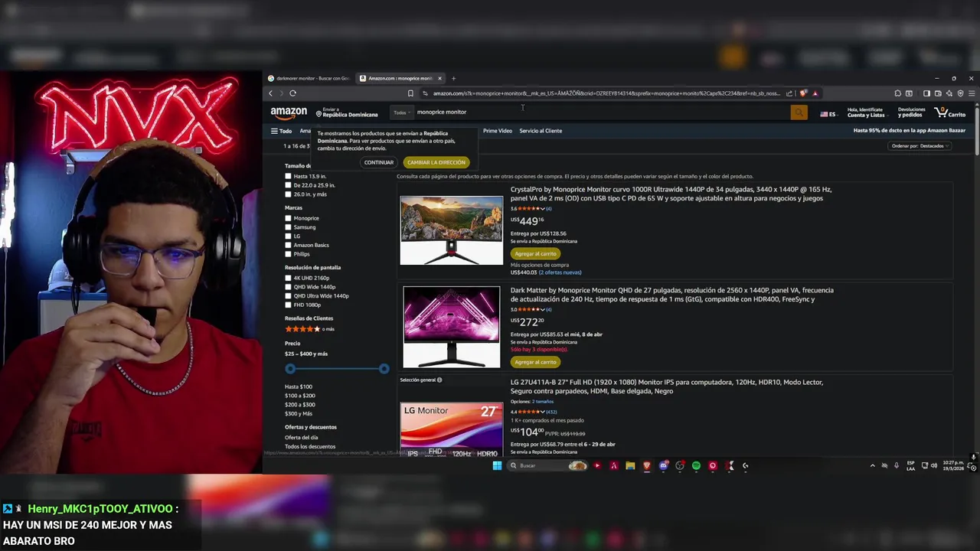The image size is (980, 551).
Task: Check the 26.0 in. y más size filter
Action: click(x=288, y=194)
